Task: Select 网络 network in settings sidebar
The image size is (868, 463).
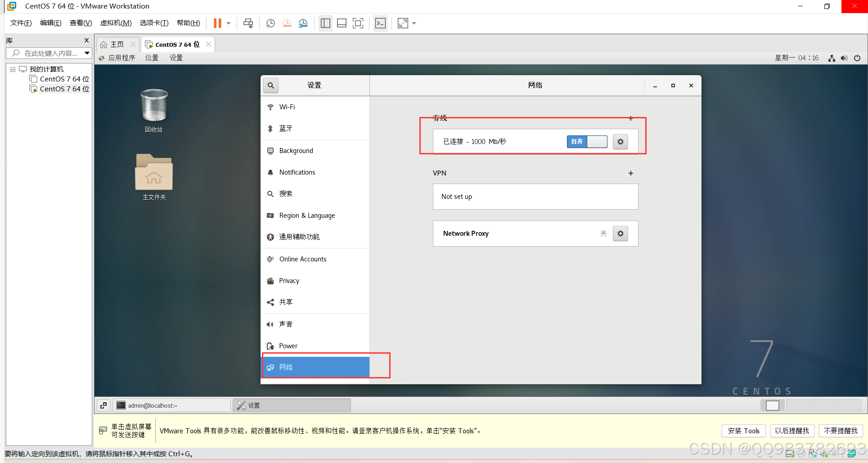Action: (315, 367)
